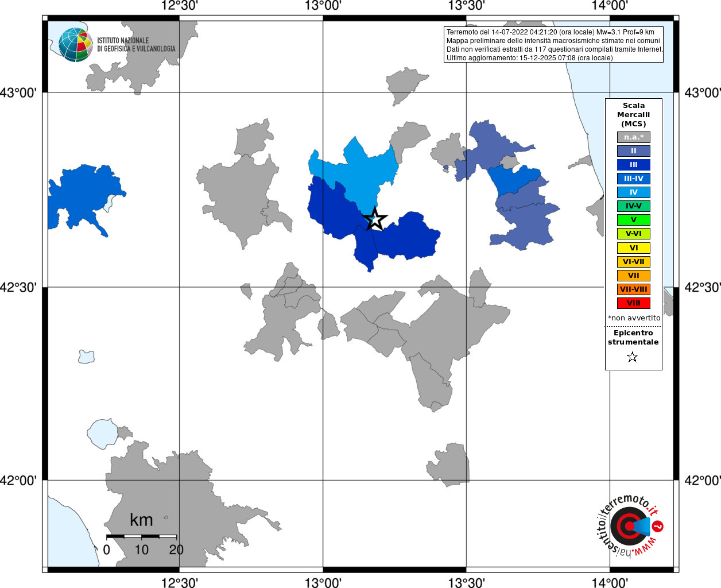
Task: Click the bottom 12°30' longitude label
Action: tap(180, 582)
